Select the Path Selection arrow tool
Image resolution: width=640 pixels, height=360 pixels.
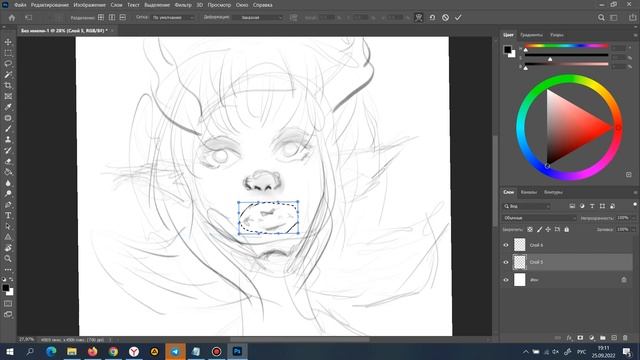click(8, 226)
